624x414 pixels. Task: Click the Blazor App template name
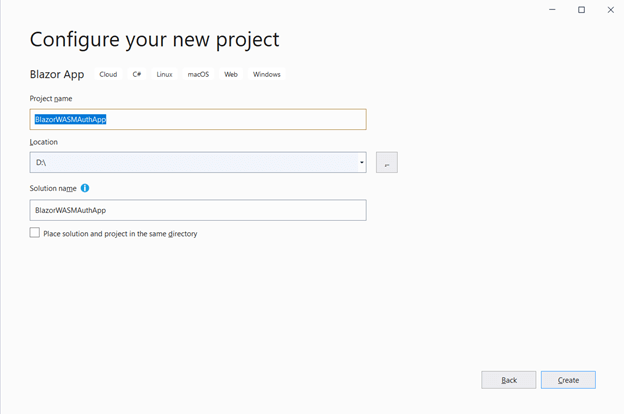[58, 74]
